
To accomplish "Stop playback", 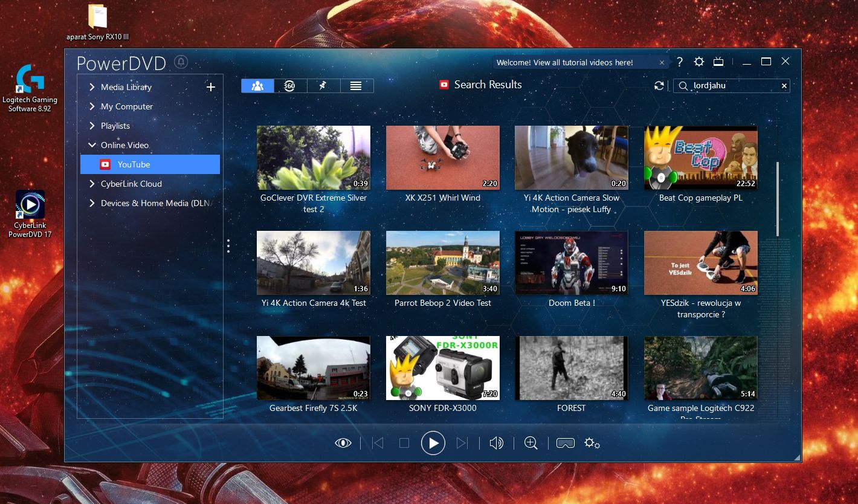I will [404, 443].
